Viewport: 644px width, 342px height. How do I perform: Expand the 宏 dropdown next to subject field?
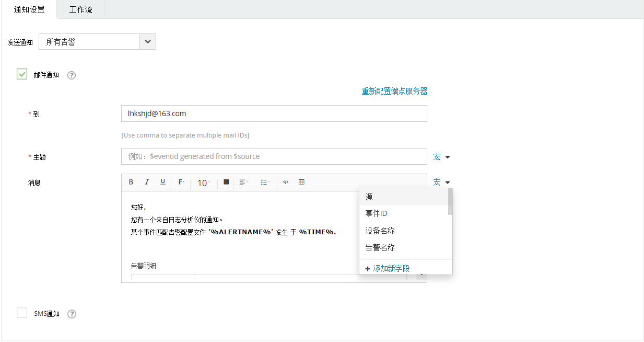click(441, 157)
